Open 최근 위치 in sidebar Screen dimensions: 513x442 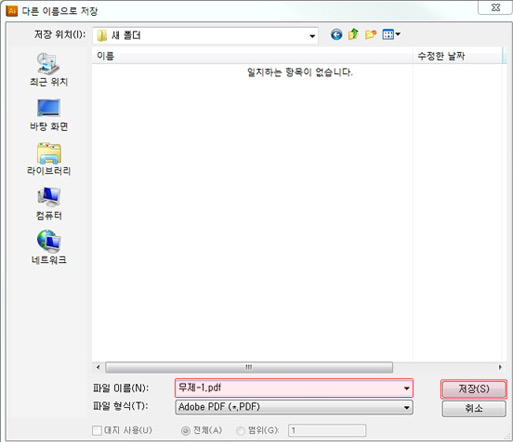tap(49, 70)
